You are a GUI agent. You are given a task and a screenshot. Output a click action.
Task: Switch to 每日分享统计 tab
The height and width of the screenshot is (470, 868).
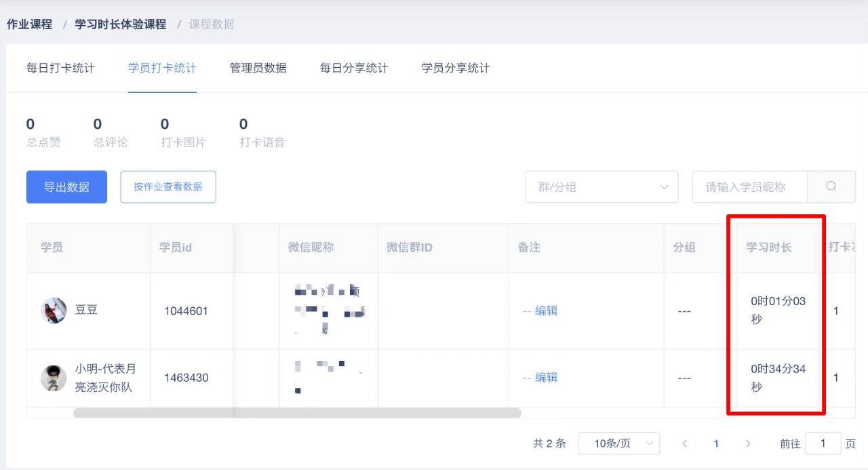tap(354, 68)
